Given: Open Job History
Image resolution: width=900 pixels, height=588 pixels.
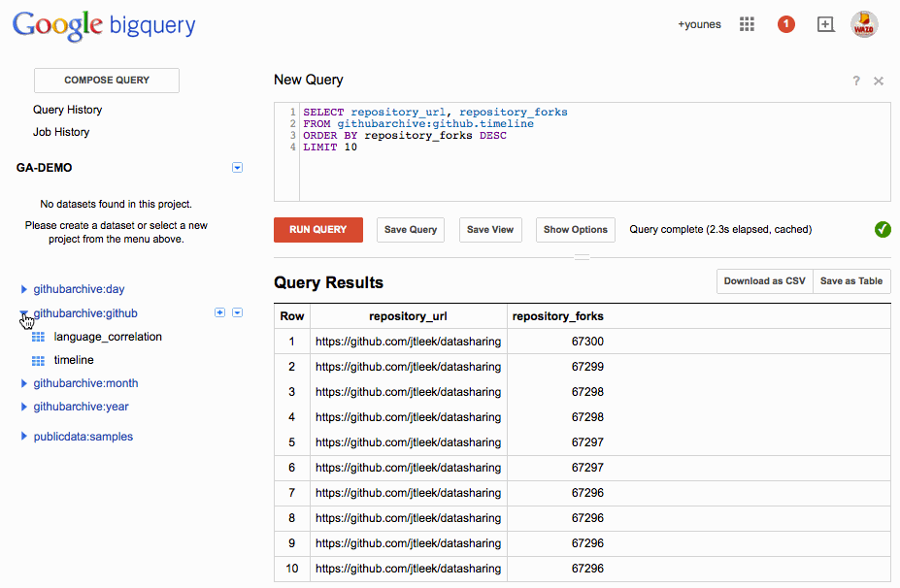Looking at the screenshot, I should pos(60,132).
